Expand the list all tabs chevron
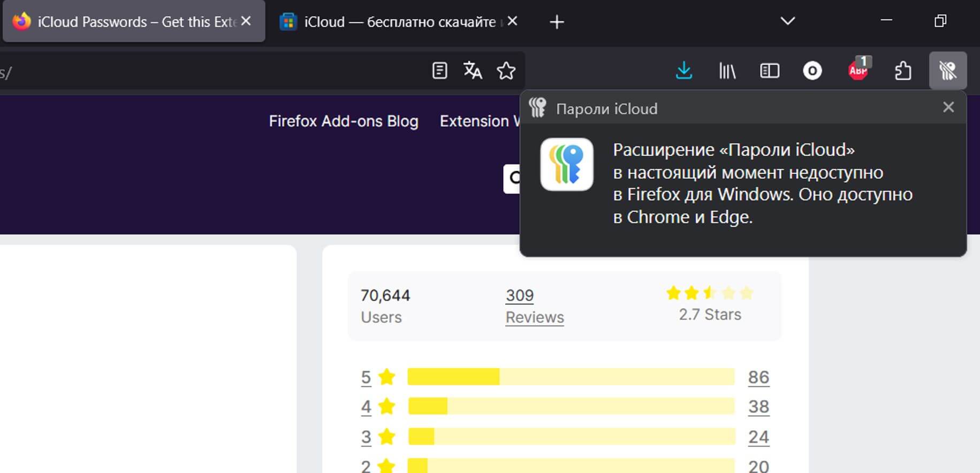The width and height of the screenshot is (980, 473). click(787, 21)
